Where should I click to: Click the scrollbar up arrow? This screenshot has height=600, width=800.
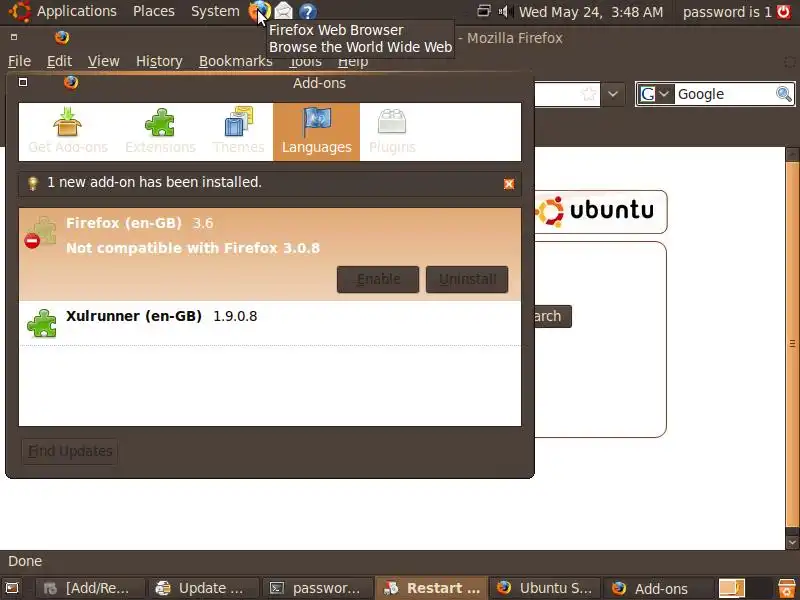[792, 153]
